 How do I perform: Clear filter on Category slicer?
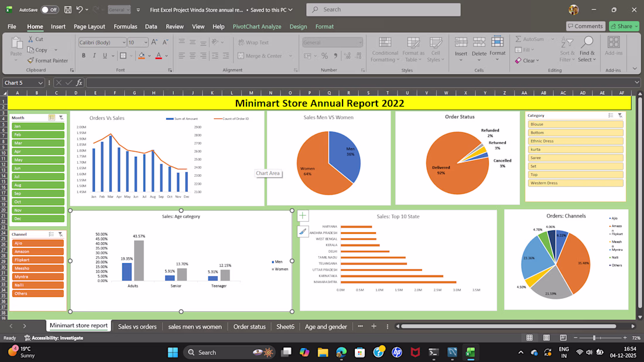(620, 115)
